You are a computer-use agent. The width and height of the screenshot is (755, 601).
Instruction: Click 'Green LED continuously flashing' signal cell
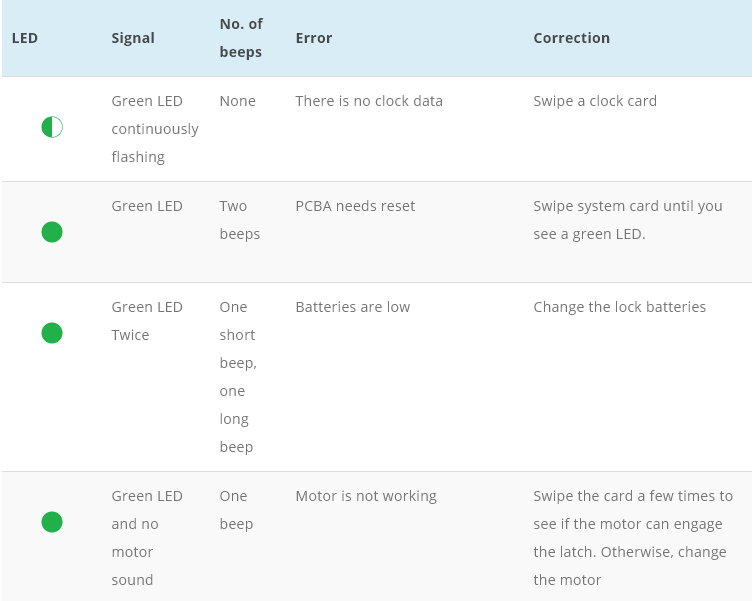[155, 129]
